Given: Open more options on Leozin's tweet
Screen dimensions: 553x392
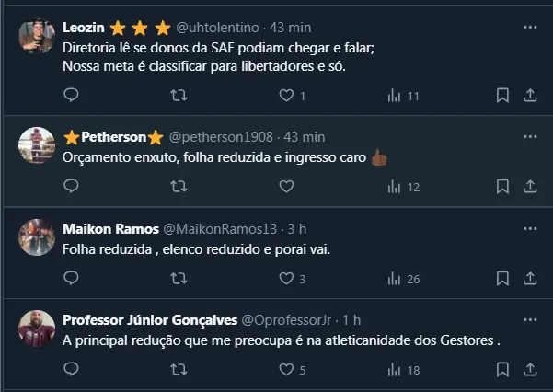Looking at the screenshot, I should [530, 28].
